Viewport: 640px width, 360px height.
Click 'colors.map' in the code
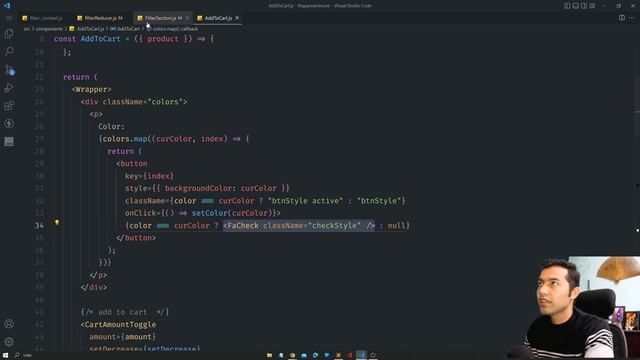(124, 139)
